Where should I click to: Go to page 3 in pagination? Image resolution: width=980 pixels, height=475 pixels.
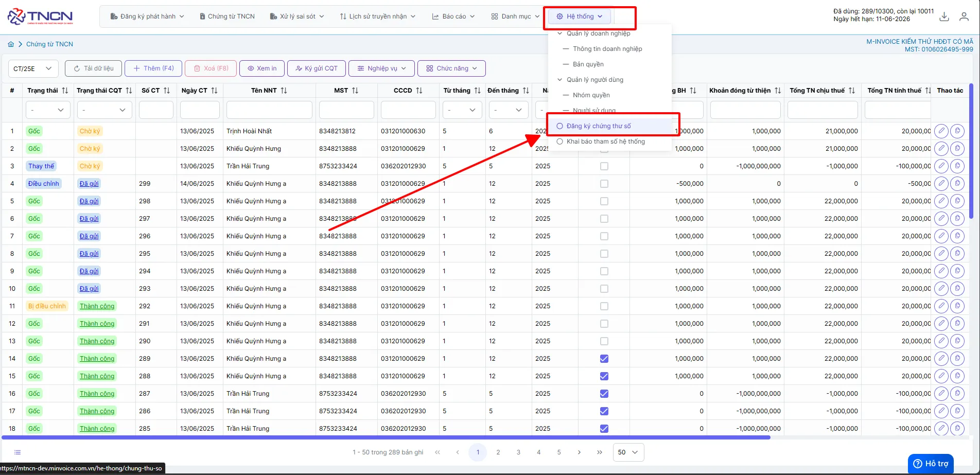(518, 452)
